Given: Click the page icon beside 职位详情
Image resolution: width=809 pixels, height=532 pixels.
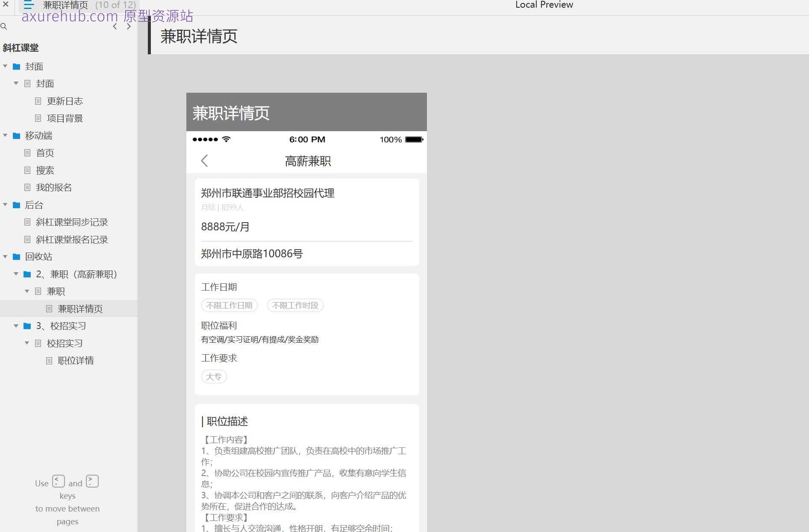Looking at the screenshot, I should (49, 360).
